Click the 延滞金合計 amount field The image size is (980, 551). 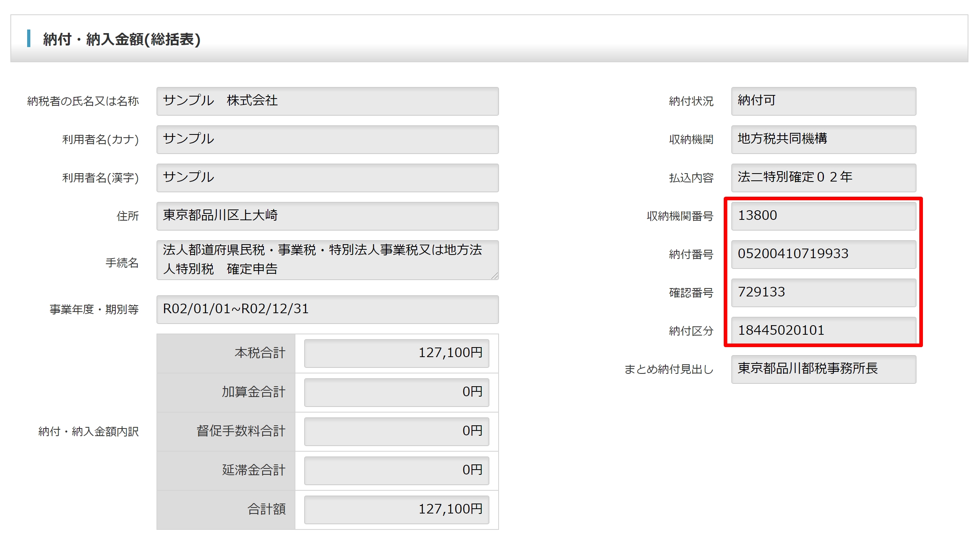pos(396,470)
